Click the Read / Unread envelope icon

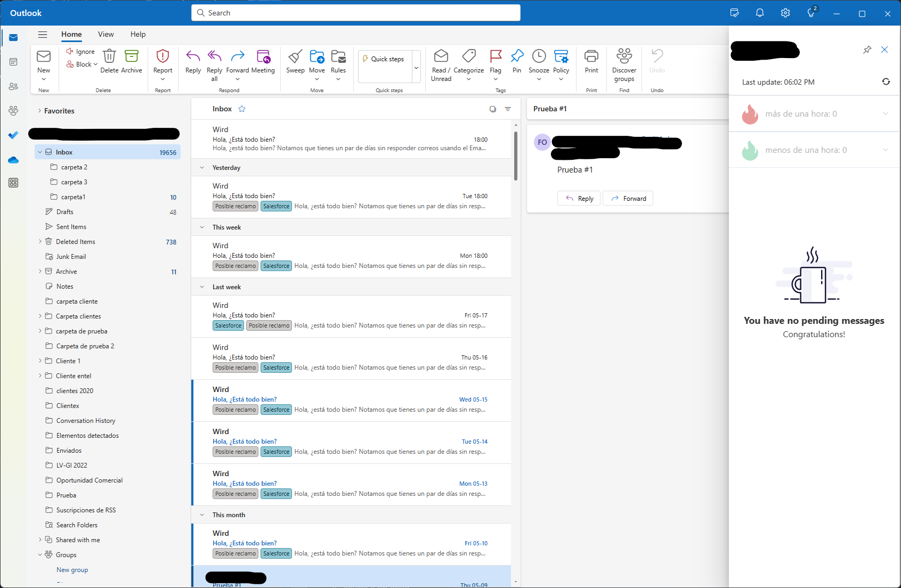pyautogui.click(x=441, y=56)
